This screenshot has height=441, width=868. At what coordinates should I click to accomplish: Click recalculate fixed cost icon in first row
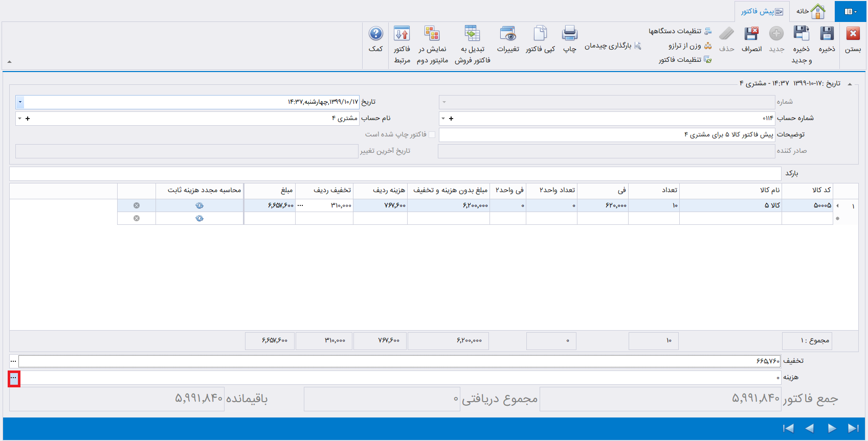point(199,205)
